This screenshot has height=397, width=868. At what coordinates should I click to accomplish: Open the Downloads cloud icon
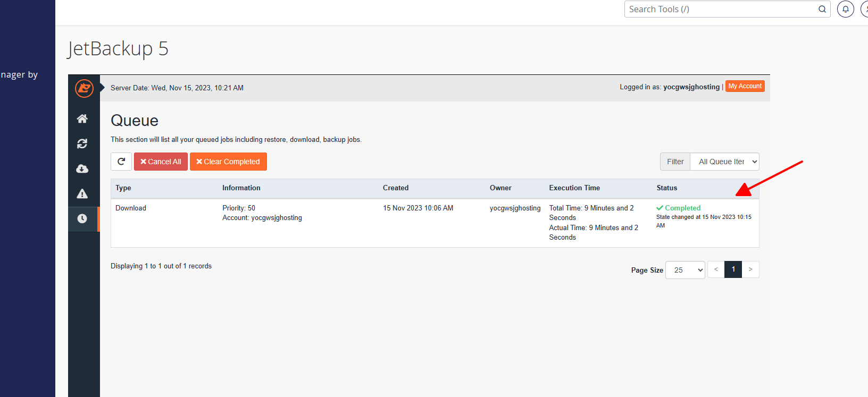tap(82, 168)
